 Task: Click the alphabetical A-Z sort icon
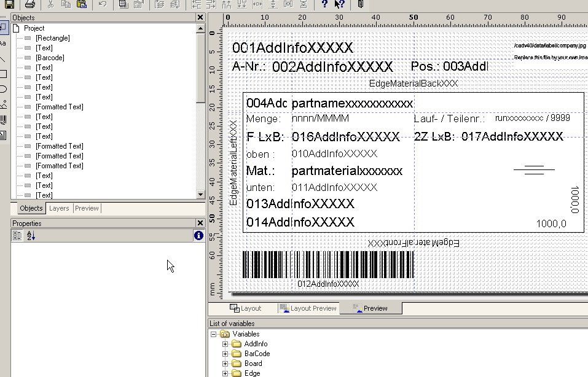pos(31,235)
